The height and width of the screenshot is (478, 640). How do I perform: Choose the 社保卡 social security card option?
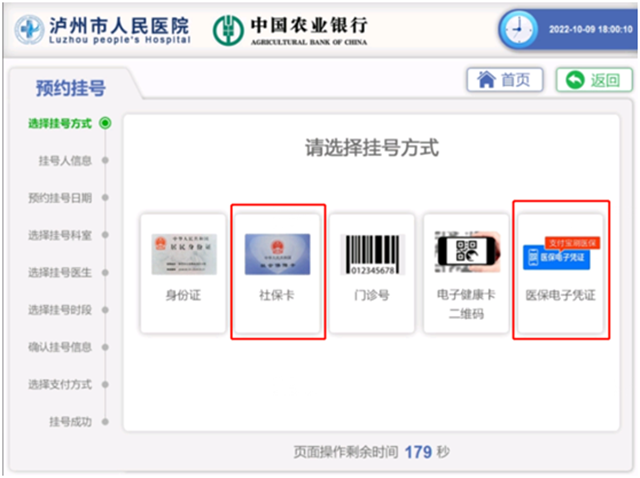click(x=277, y=254)
